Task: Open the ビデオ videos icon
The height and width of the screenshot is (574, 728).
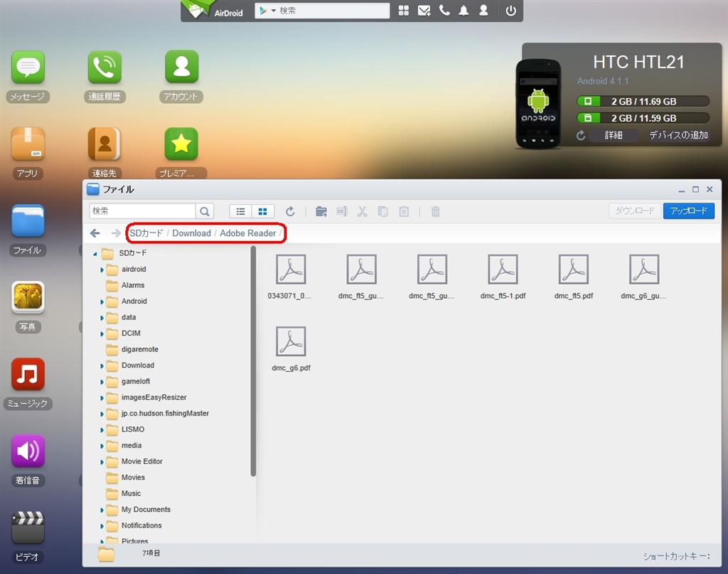Action: click(x=28, y=527)
